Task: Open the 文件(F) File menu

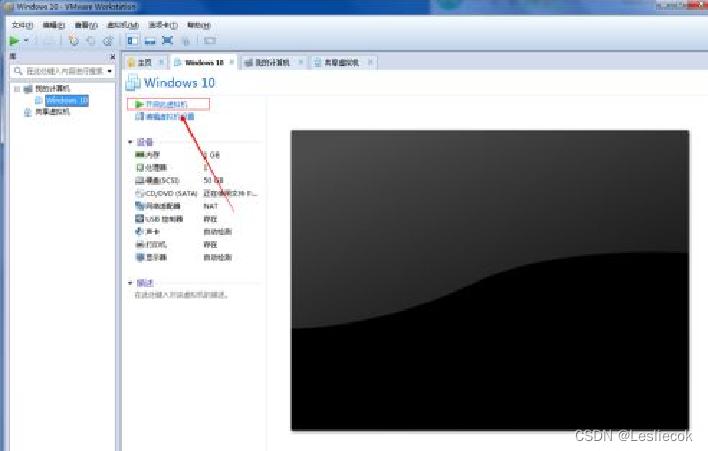Action: point(22,25)
